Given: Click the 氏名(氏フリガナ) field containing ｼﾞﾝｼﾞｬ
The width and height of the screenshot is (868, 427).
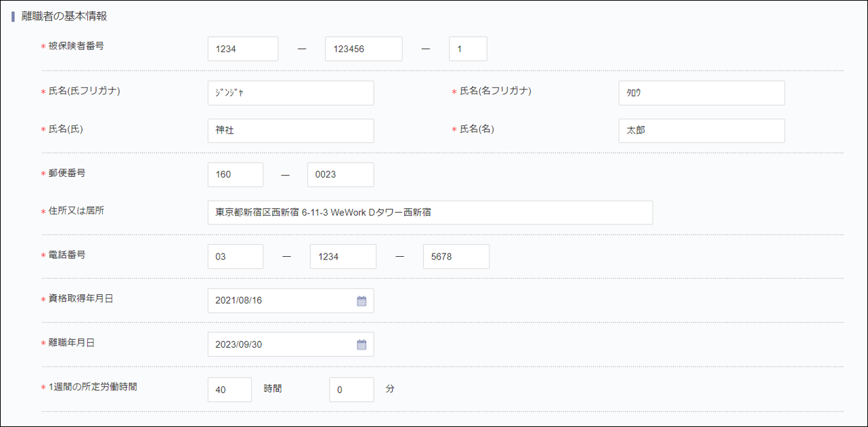Looking at the screenshot, I should [x=290, y=92].
